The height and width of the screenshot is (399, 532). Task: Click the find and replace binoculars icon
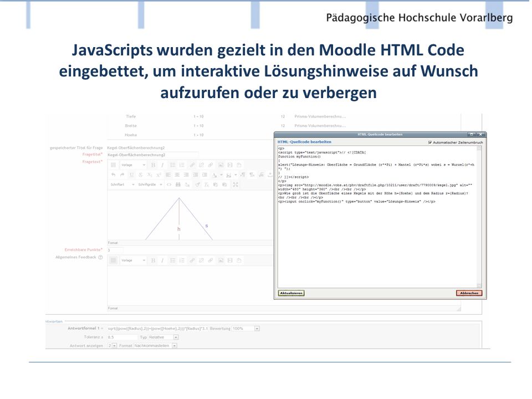click(x=178, y=185)
